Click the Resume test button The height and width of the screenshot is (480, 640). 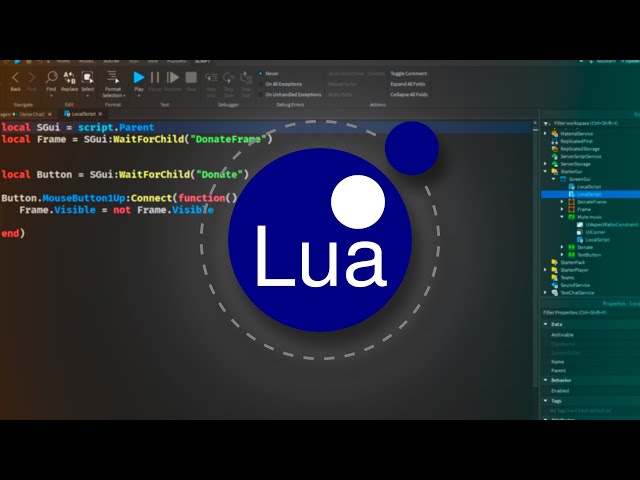pos(173,77)
